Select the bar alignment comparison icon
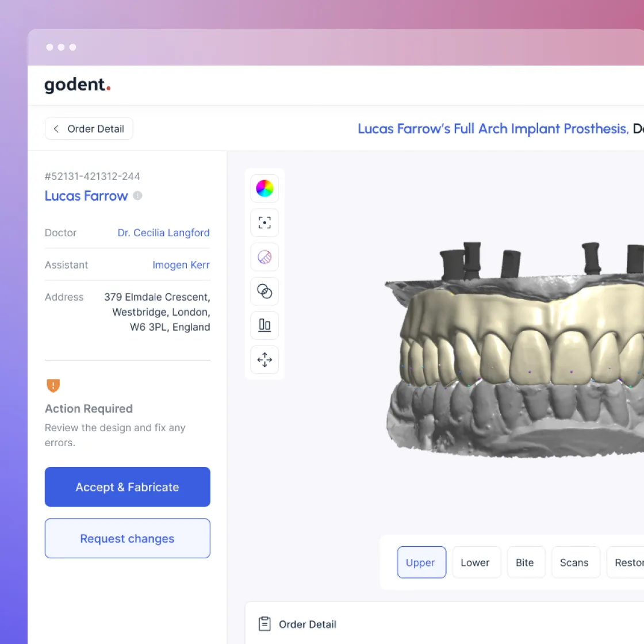 coord(264,325)
